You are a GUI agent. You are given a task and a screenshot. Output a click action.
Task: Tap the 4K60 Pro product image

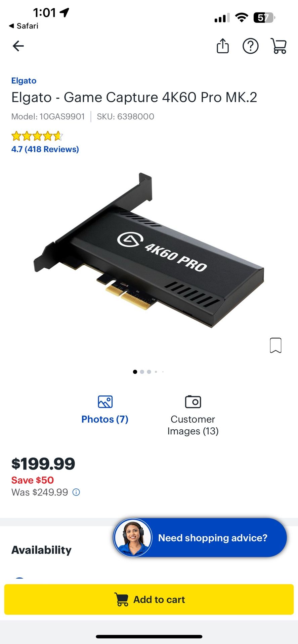[148, 250]
